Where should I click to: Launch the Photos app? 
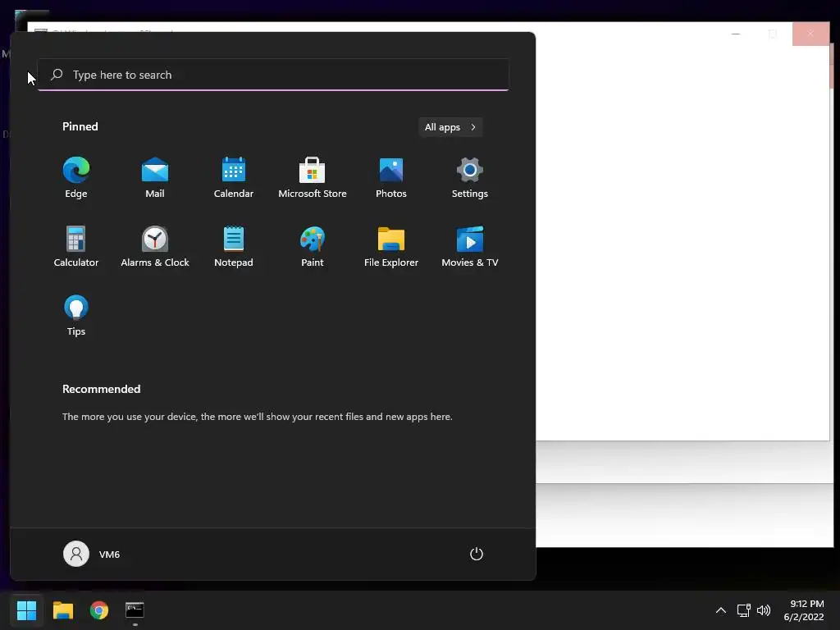[x=391, y=177]
